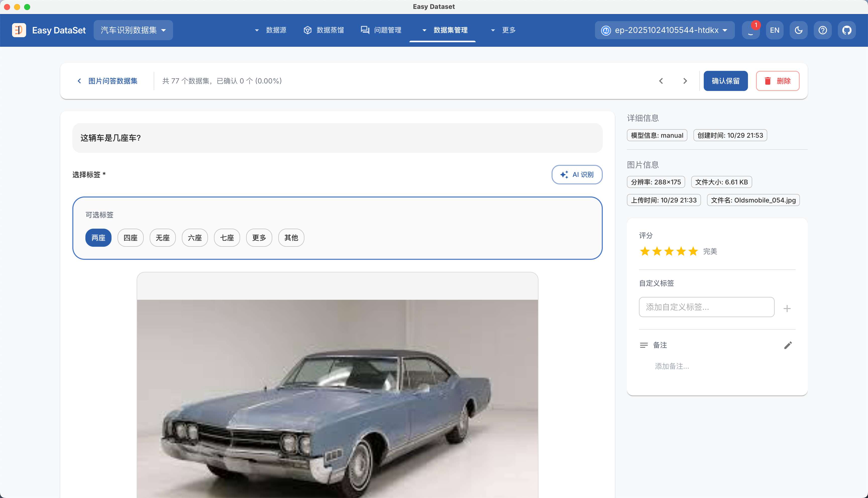Open the task notifications icon with badge
This screenshot has height=498, width=868.
[751, 30]
